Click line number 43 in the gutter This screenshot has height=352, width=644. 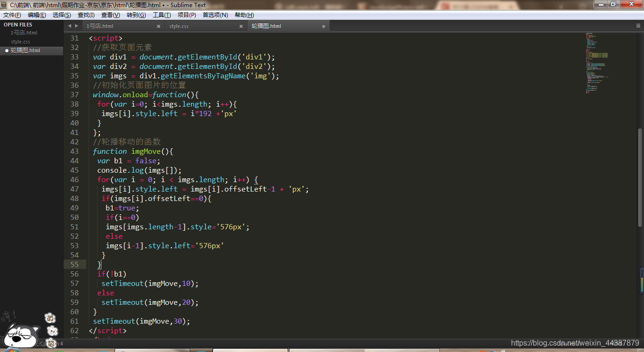click(x=74, y=151)
